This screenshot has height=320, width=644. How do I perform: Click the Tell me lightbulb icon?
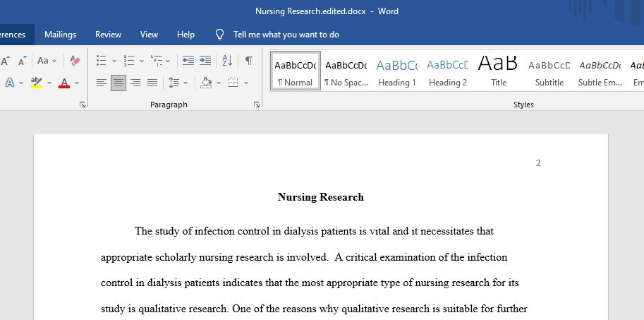220,35
